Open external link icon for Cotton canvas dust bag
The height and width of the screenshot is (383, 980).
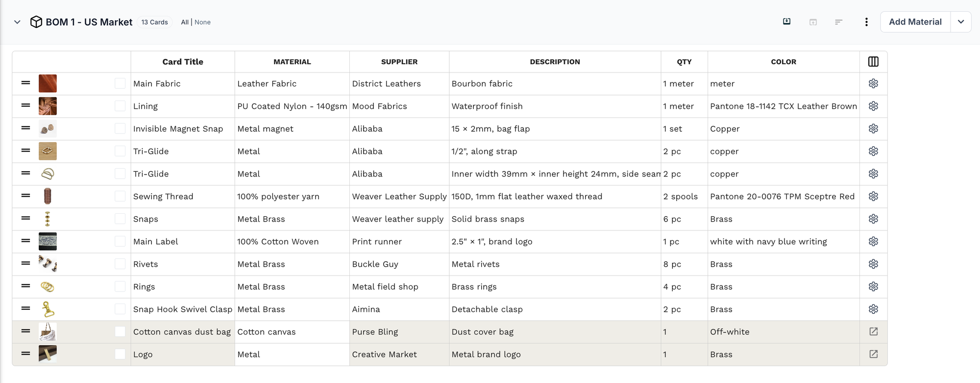(x=873, y=332)
